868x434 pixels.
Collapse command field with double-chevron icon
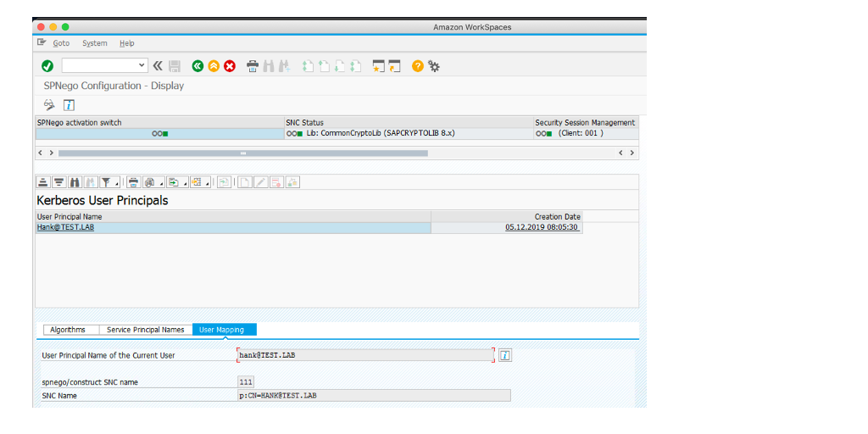[x=158, y=66]
